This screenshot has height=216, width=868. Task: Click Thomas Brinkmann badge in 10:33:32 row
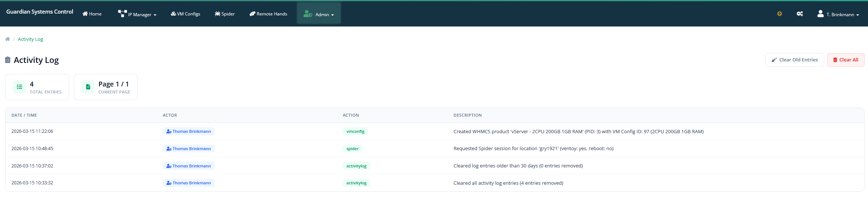click(189, 183)
